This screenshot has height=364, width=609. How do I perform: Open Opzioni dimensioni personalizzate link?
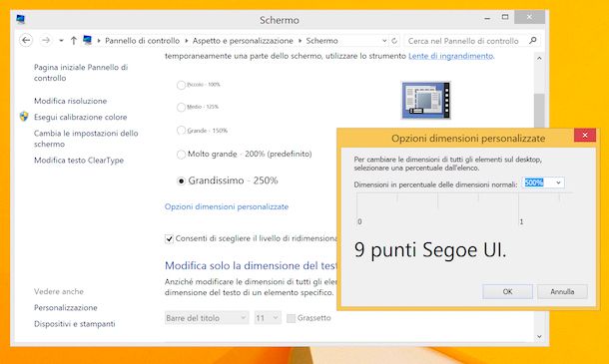(x=227, y=206)
